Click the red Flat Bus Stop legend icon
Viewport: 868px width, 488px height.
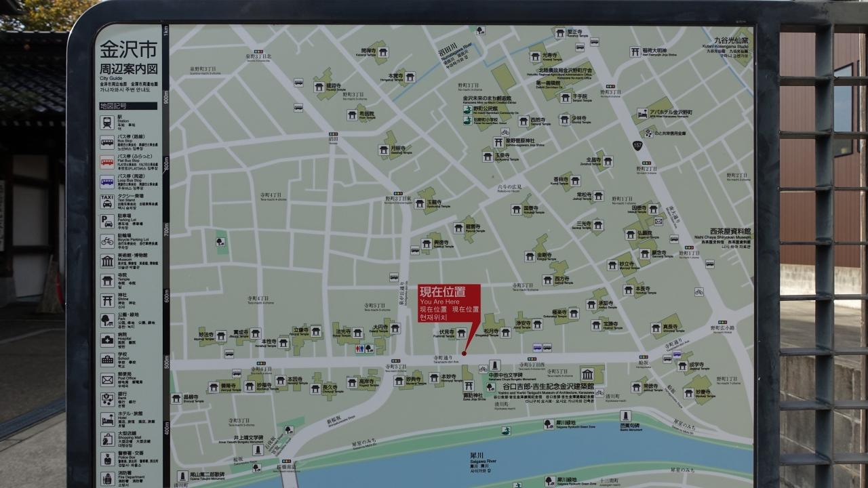(x=107, y=162)
